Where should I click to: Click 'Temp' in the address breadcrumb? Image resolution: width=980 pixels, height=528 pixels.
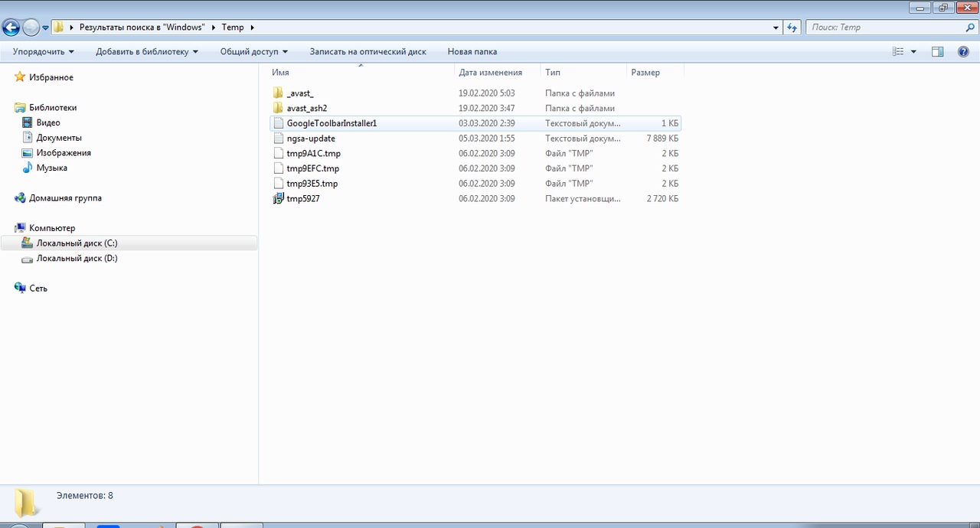pos(233,28)
